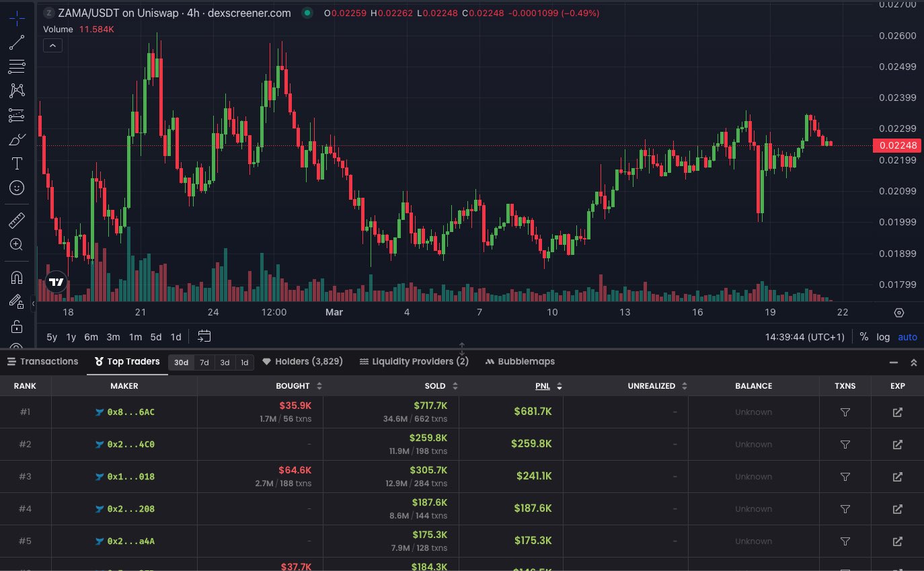924x571 pixels.
Task: Click the TradingView logo on the chart
Action: (x=56, y=282)
